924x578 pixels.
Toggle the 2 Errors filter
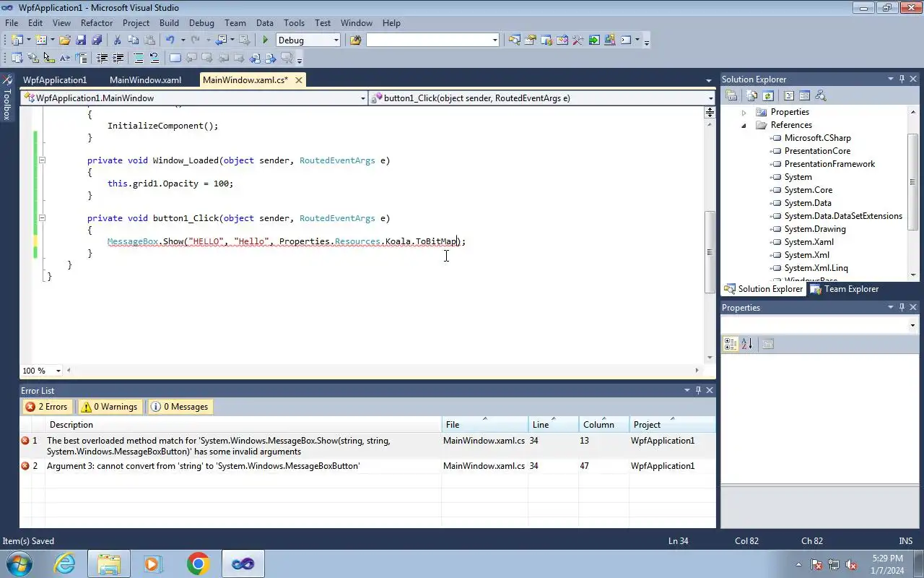click(46, 407)
